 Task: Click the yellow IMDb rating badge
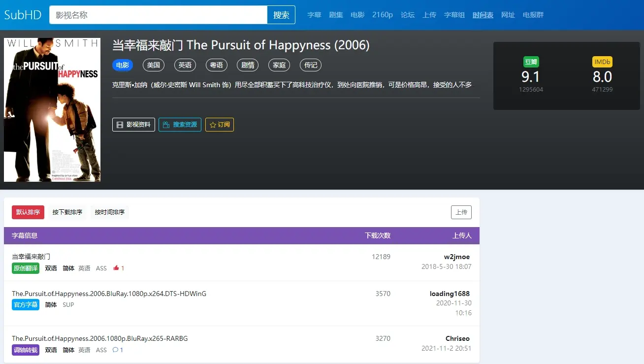(602, 62)
